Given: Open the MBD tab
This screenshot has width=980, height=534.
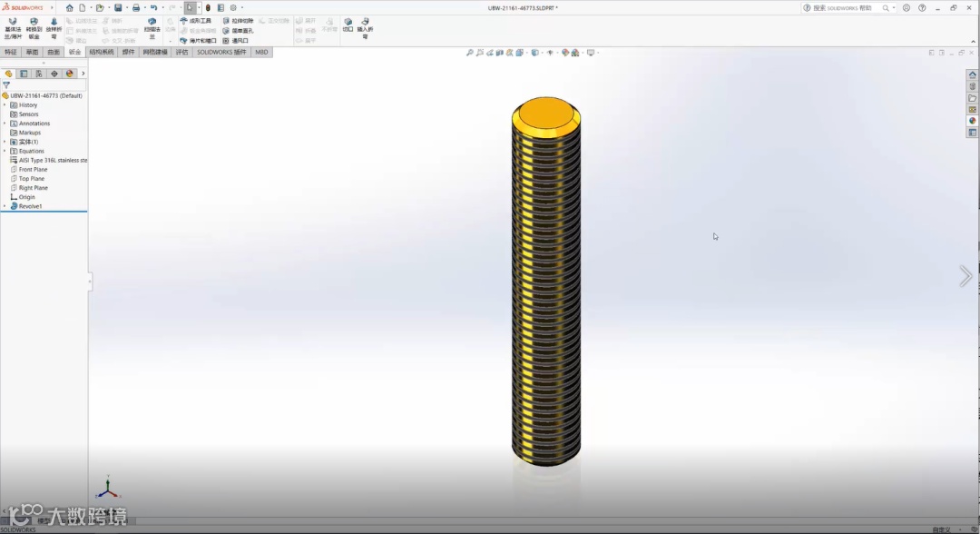Looking at the screenshot, I should pyautogui.click(x=261, y=53).
